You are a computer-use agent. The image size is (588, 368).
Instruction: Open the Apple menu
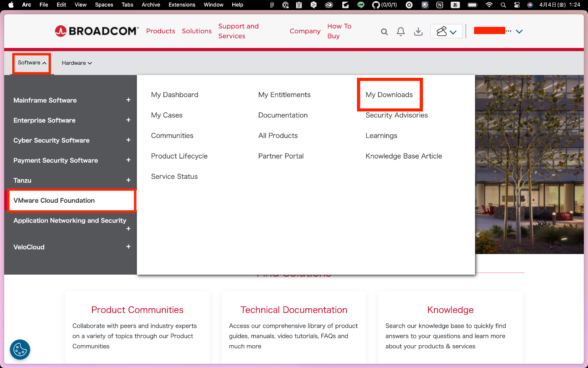tap(11, 5)
